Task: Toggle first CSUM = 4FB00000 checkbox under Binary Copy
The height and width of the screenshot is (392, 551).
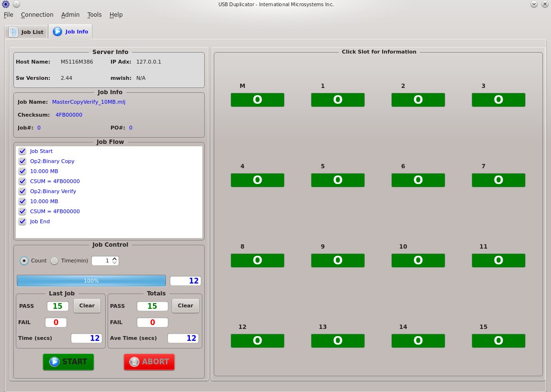Action: [x=22, y=181]
